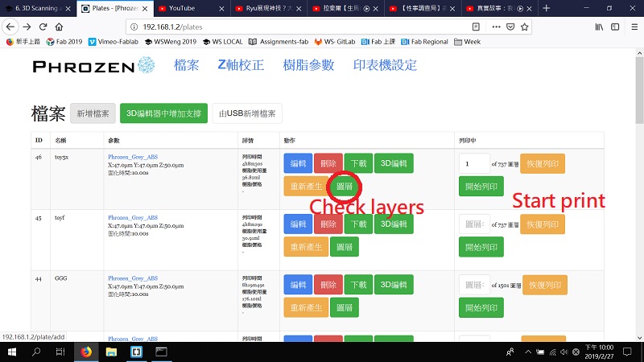The height and width of the screenshot is (362, 644).
Task: Open Windows notification center
Action: [627, 352]
